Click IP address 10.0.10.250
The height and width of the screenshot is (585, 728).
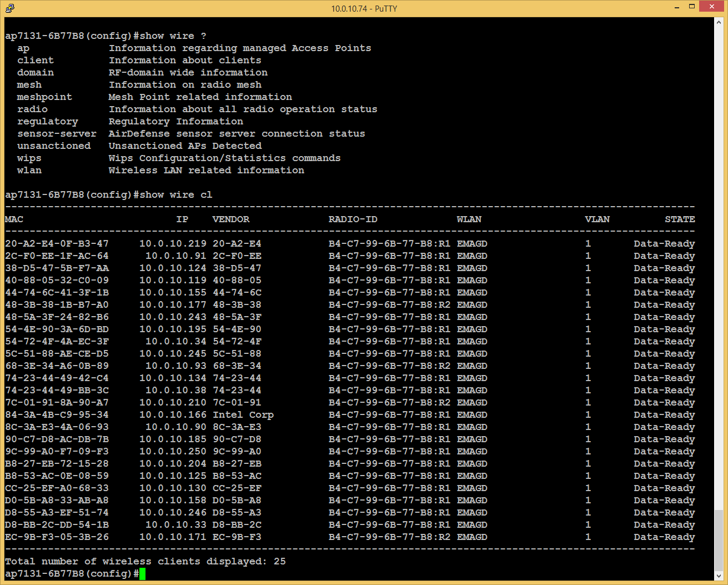click(x=173, y=452)
